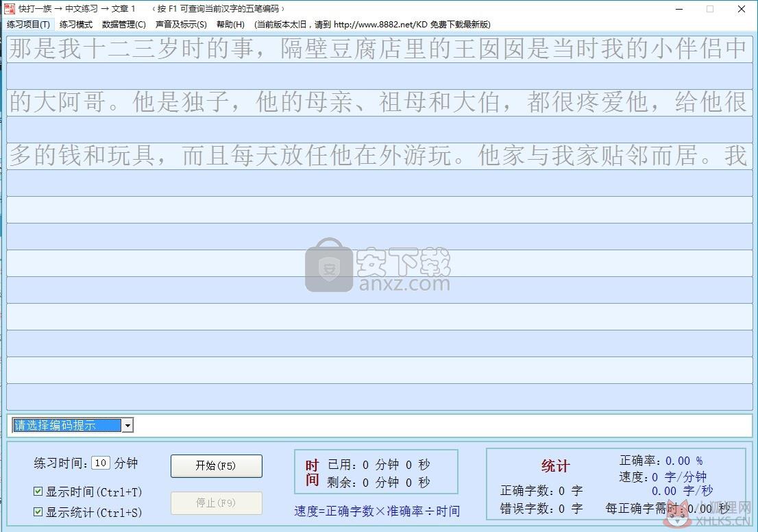Minimize the 快打一族 window

coord(679,9)
